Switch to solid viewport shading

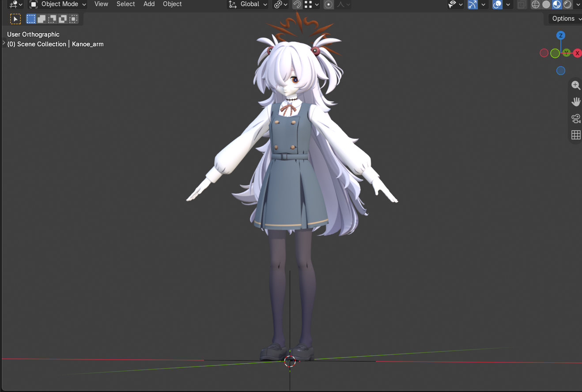tap(546, 4)
